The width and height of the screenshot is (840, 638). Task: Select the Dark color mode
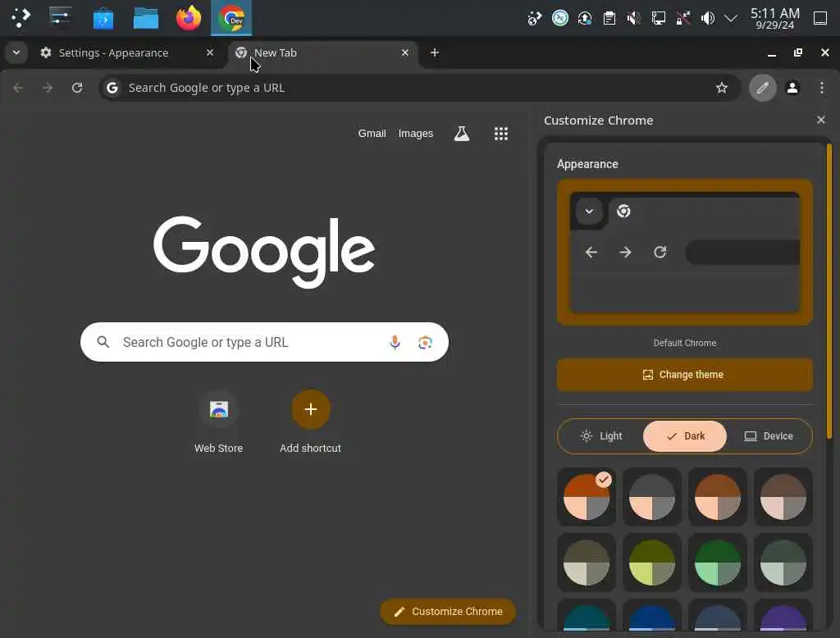[685, 436]
